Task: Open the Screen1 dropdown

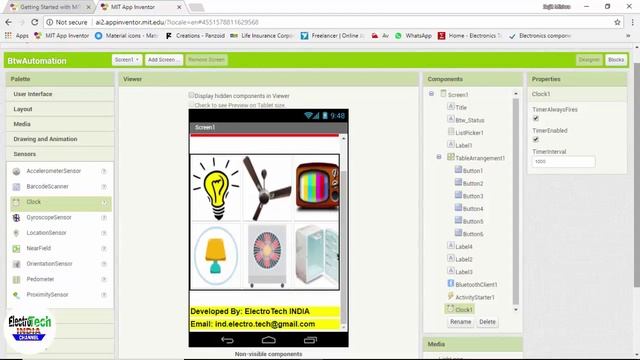Action: coord(127,60)
